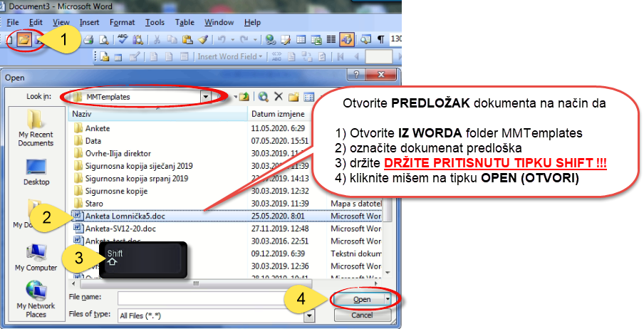Click the Paste clipboard icon
The height and width of the screenshot is (329, 644).
[x=187, y=39]
